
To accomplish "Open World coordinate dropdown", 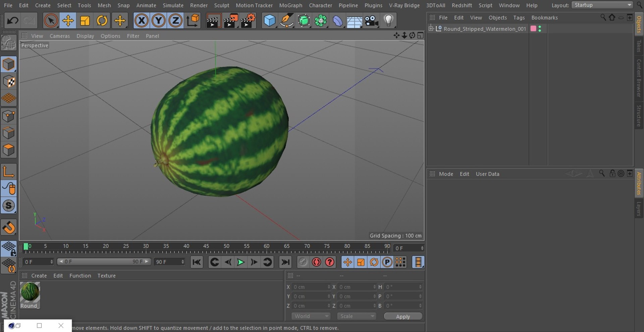I will [311, 316].
